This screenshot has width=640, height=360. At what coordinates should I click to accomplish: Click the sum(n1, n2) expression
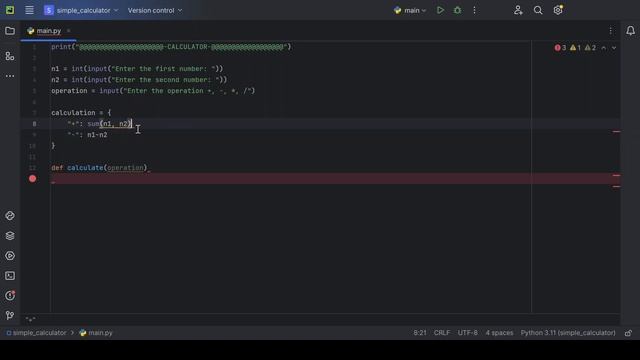[109, 124]
